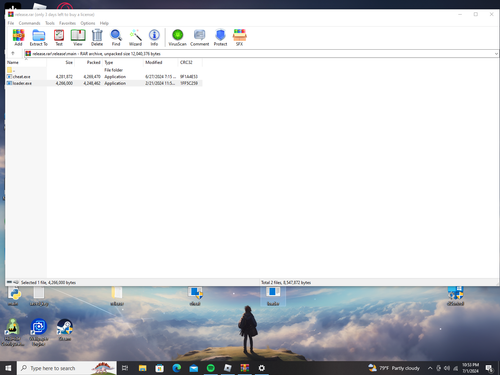Sort list by Type column
500x375 pixels.
(x=123, y=62)
